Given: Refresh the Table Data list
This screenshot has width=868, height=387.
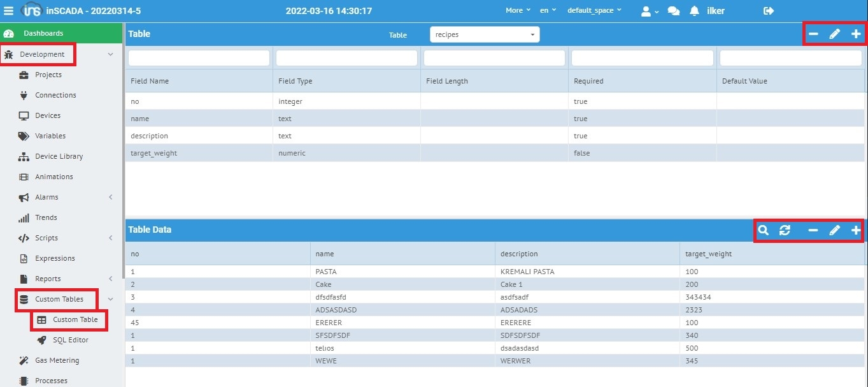Looking at the screenshot, I should [785, 230].
